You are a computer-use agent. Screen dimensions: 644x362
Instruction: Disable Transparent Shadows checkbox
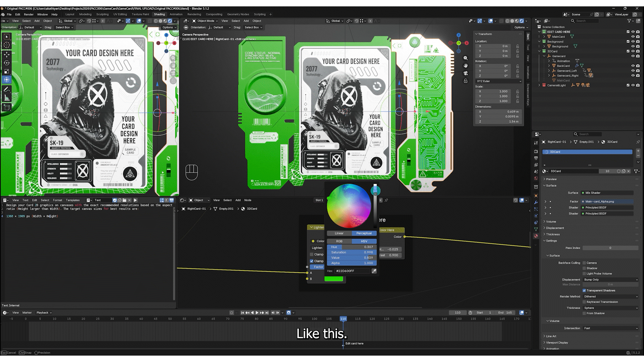tap(584, 291)
